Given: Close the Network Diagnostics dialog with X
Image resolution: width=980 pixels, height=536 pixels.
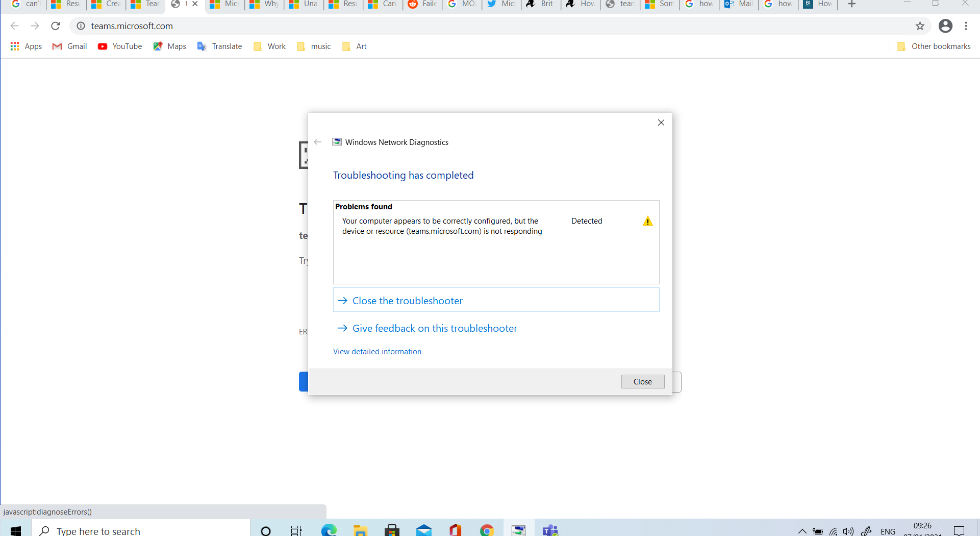Looking at the screenshot, I should (661, 123).
